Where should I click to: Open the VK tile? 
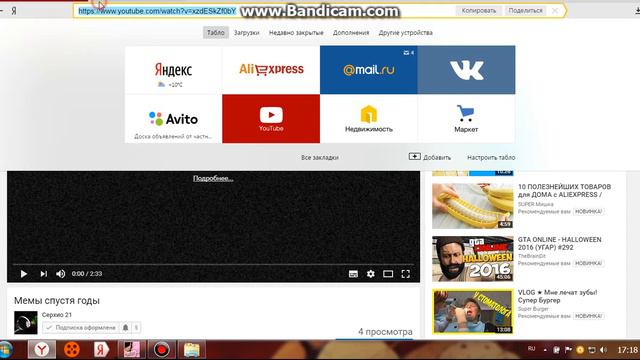(x=466, y=70)
